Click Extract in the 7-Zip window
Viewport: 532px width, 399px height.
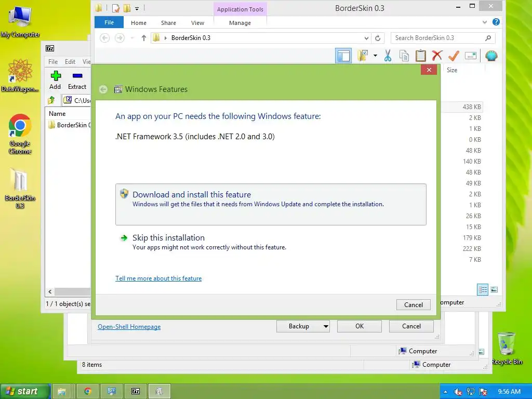77,80
